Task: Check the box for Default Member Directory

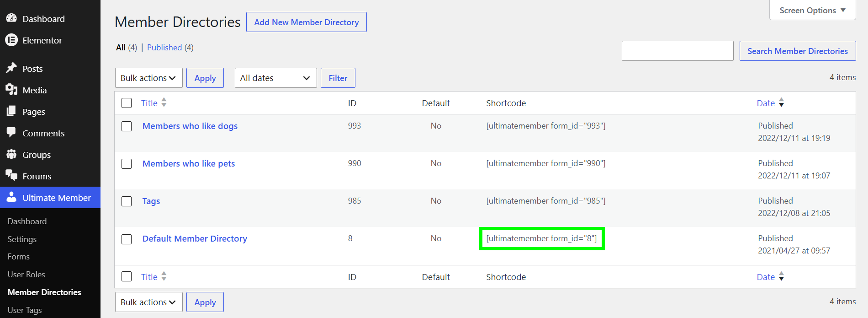Action: tap(127, 239)
